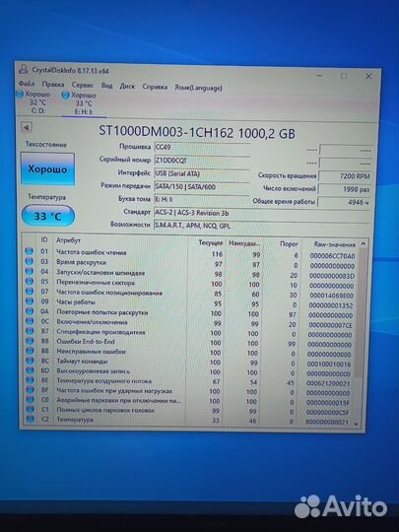Image resolution: width=399 pixels, height=532 pixels.
Task: Click the transfer mode field SATA/150 | SATA/600
Action: (x=202, y=186)
